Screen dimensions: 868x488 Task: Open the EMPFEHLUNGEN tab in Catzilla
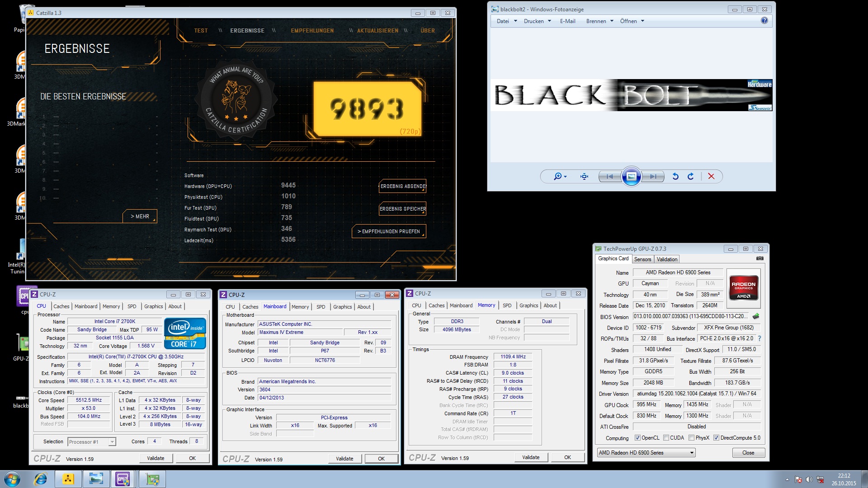tap(312, 31)
